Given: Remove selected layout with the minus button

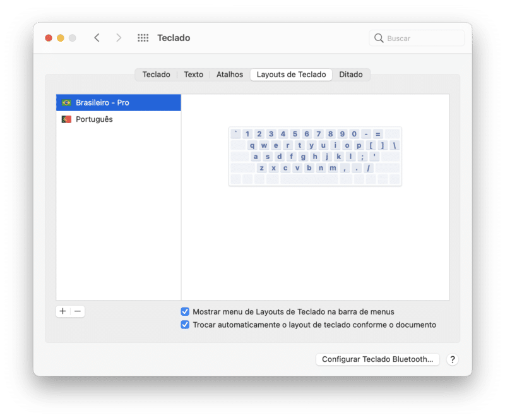Looking at the screenshot, I should tap(76, 311).
